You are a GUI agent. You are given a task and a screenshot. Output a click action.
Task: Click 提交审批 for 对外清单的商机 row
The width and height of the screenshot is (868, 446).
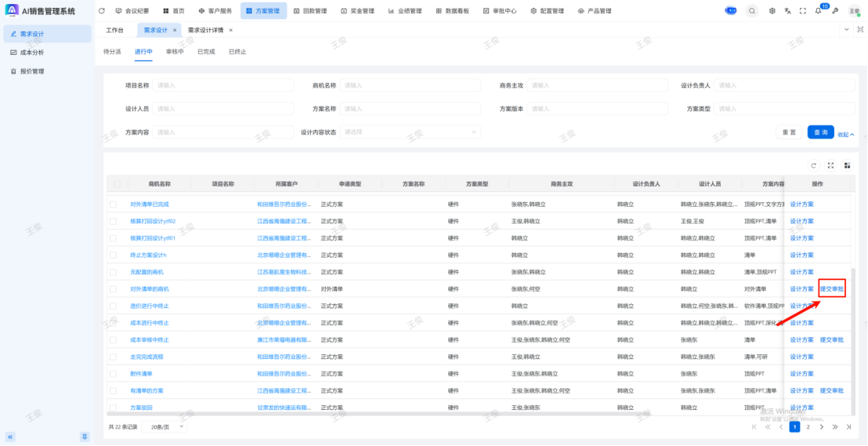pyautogui.click(x=832, y=289)
